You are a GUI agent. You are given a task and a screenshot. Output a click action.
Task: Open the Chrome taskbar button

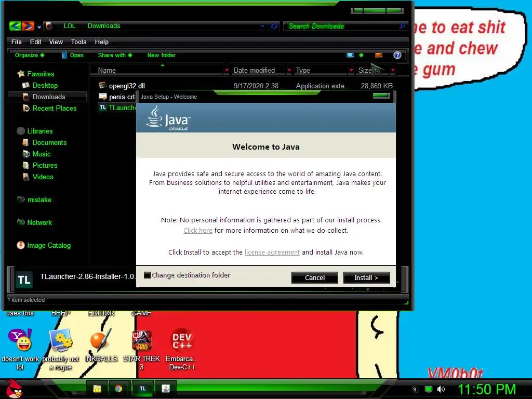click(x=118, y=389)
